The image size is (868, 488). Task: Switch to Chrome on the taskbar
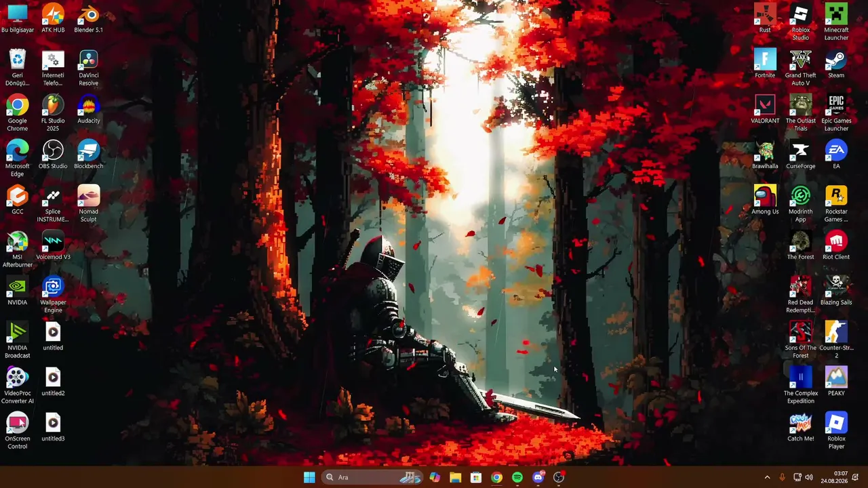tap(497, 477)
